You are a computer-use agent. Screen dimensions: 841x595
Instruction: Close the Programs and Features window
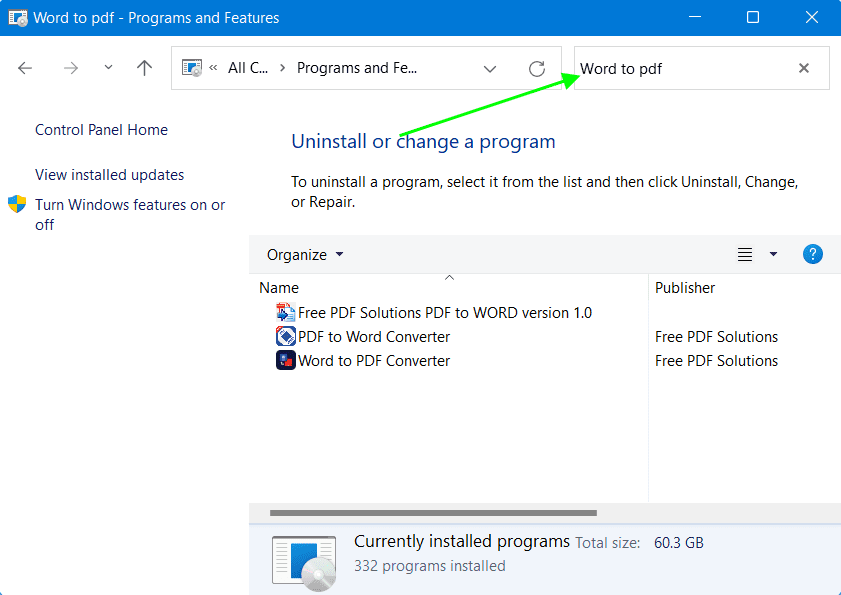tap(812, 17)
